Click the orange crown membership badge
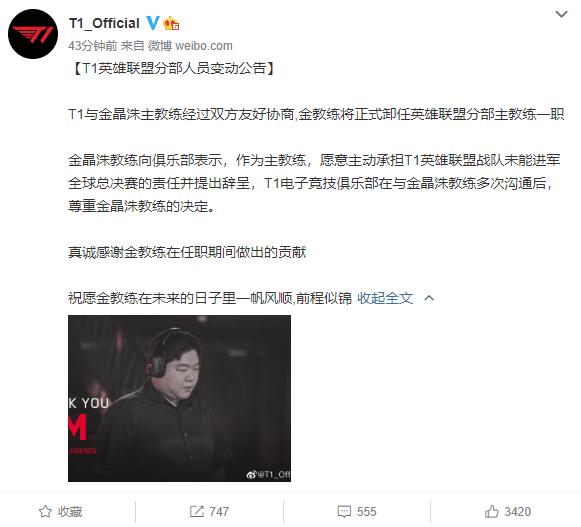The image size is (581, 527). pyautogui.click(x=172, y=23)
